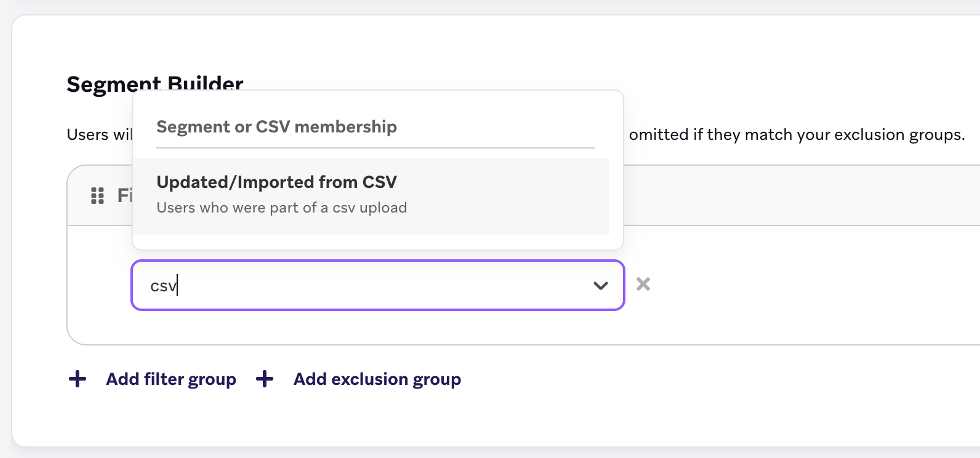Click the remove icon next to the dropdown
This screenshot has width=980, height=458.
coord(644,284)
